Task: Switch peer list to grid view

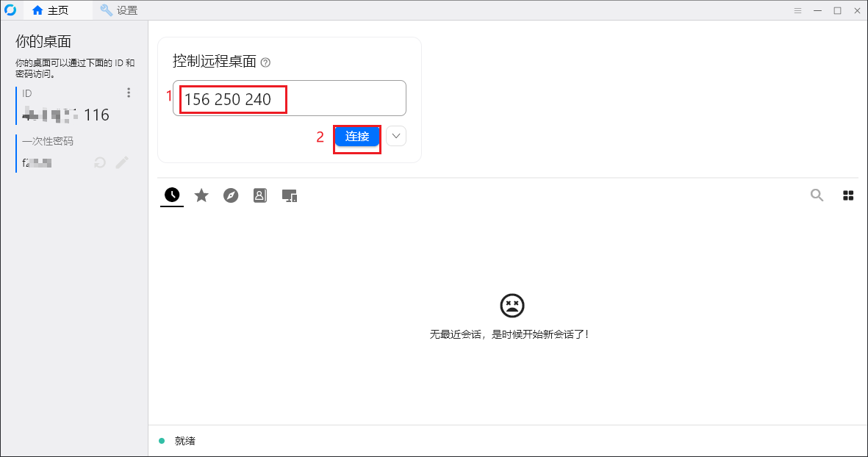Action: pos(848,195)
